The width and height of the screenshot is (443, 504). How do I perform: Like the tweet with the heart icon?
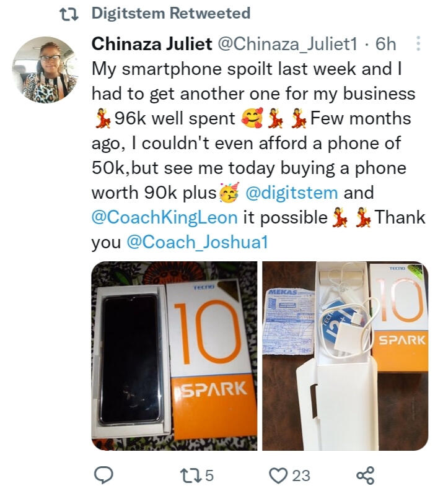[x=278, y=476]
